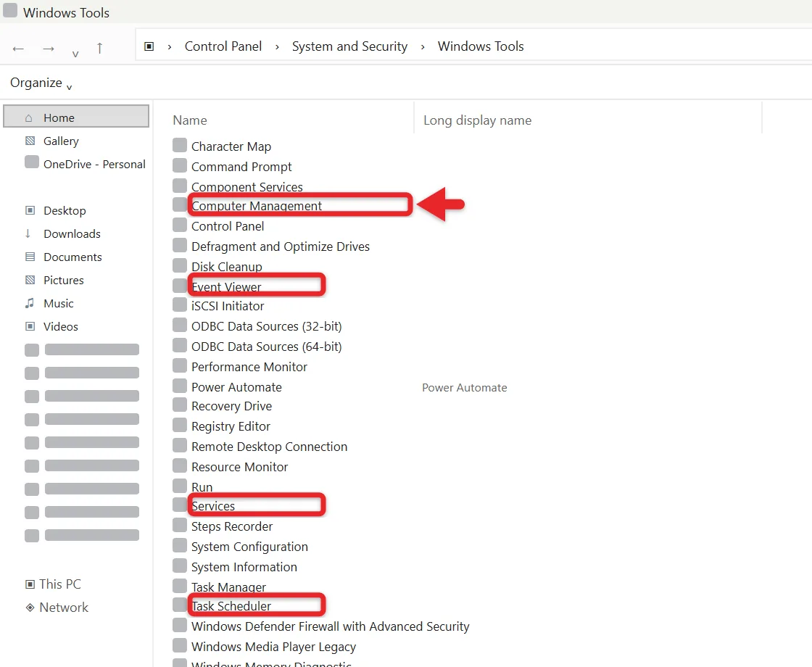Expand chevron after Control Panel breadcrumb

[277, 47]
